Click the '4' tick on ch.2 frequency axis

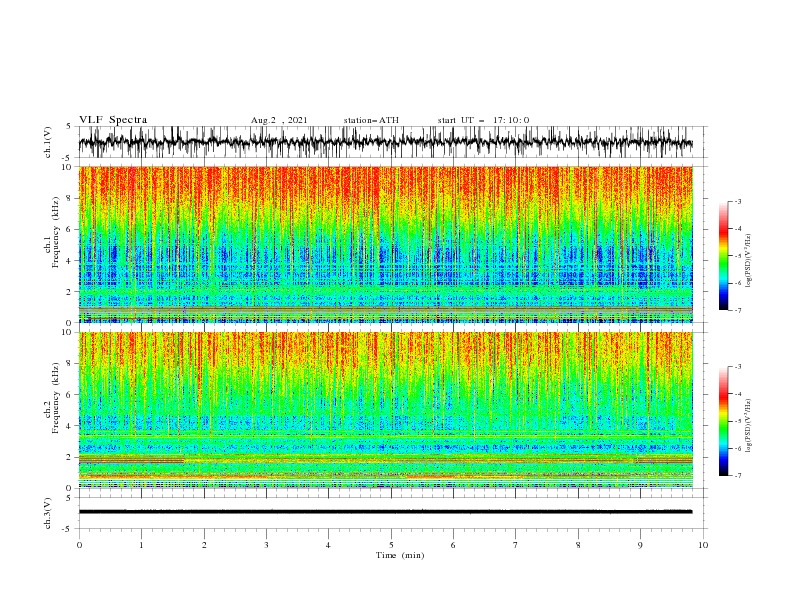coord(71,426)
